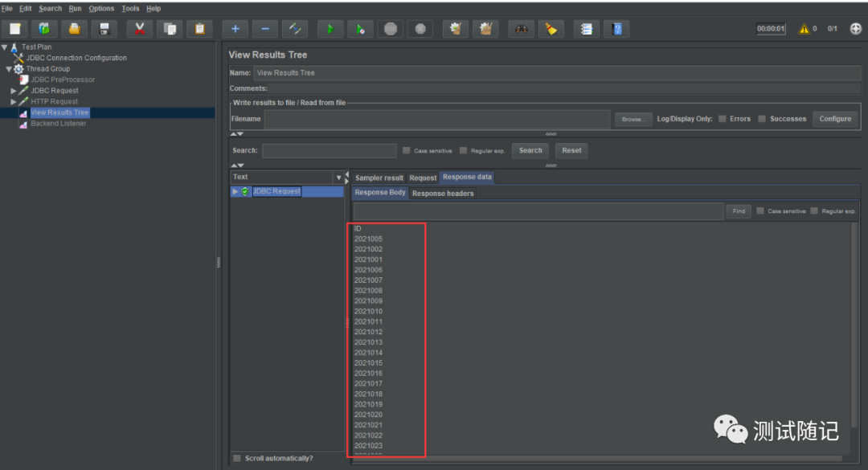Switch to the Sampler result tab
Image resolution: width=868 pixels, height=470 pixels.
tap(379, 178)
